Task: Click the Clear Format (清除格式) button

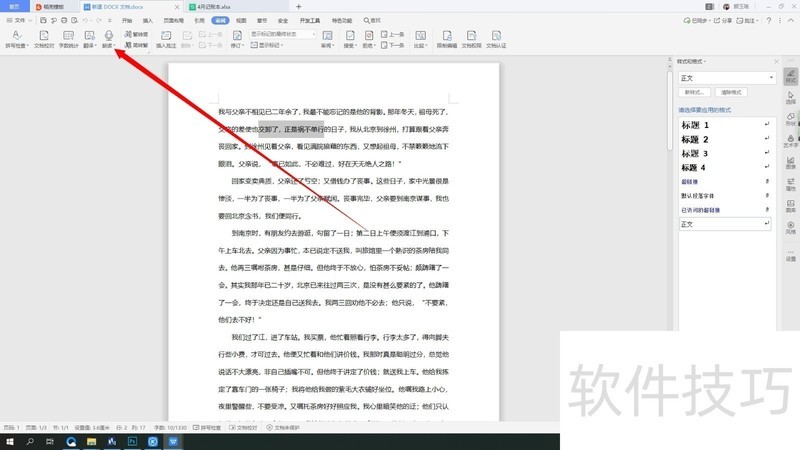Action: pos(731,92)
